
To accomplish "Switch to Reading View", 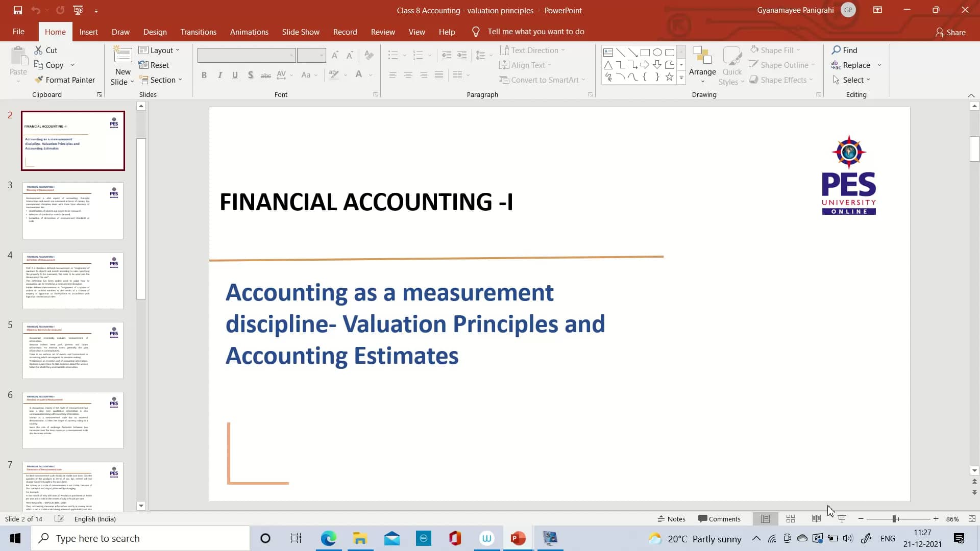I will (816, 519).
